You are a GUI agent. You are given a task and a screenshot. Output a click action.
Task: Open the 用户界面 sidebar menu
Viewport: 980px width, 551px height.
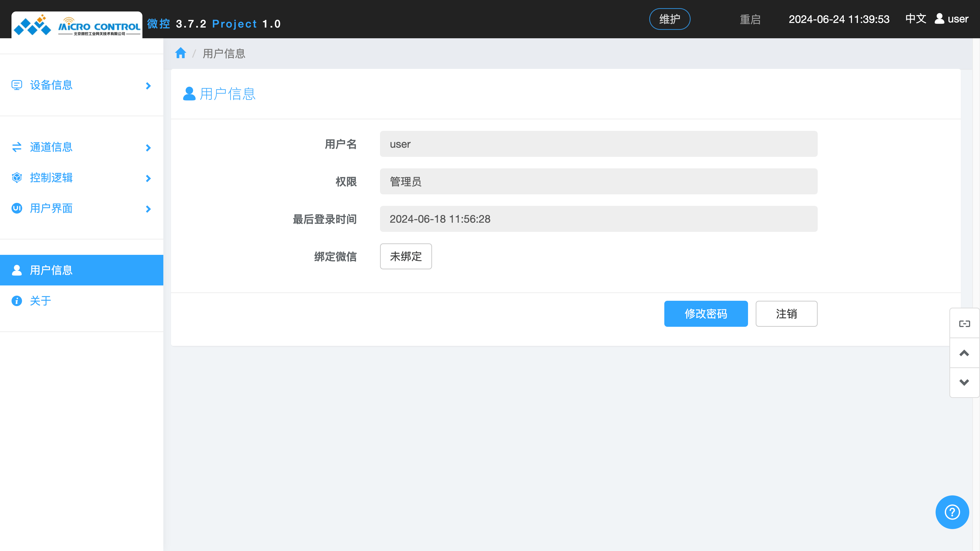(51, 208)
